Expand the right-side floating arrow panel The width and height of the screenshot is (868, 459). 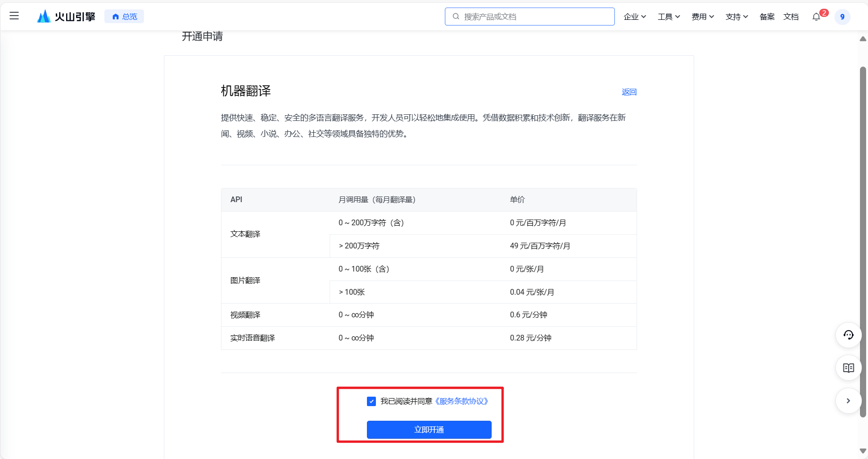coord(848,401)
